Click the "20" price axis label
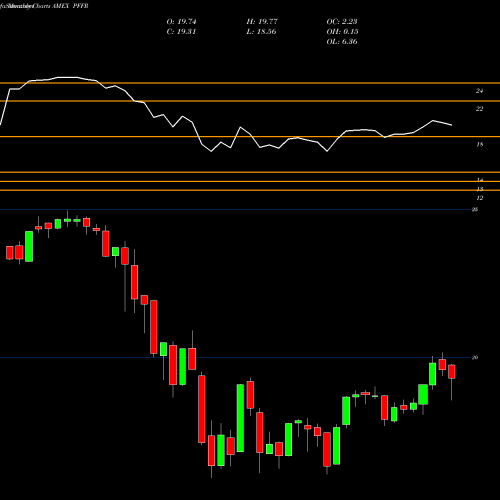The width and height of the screenshot is (500, 500). [x=475, y=357]
